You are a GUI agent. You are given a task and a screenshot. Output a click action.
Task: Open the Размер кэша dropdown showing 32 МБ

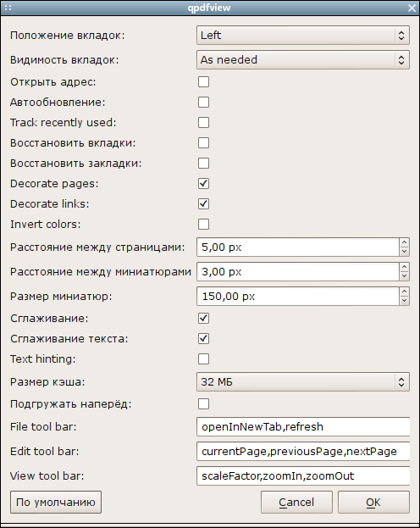[x=303, y=382]
